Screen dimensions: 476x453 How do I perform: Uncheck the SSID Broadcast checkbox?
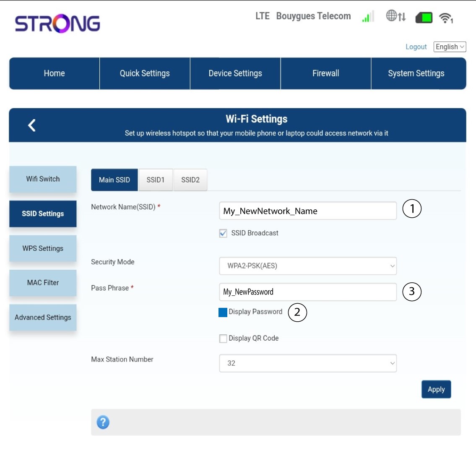click(223, 233)
